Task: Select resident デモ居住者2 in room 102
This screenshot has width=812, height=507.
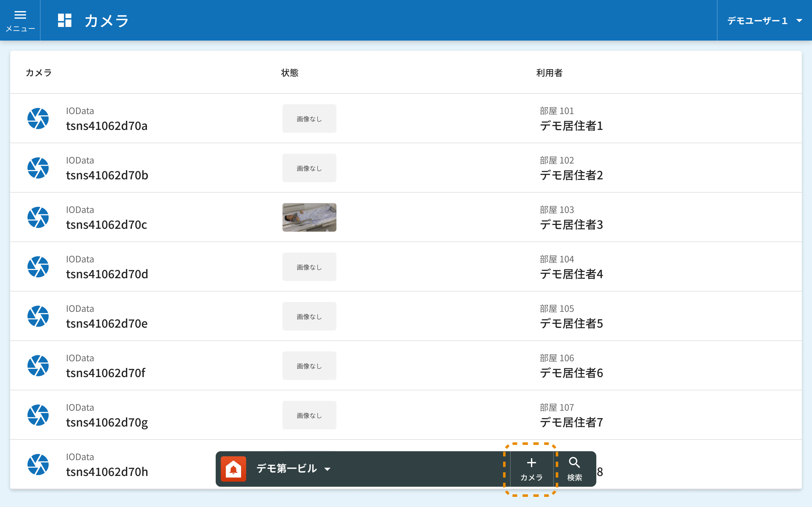Action: [571, 175]
